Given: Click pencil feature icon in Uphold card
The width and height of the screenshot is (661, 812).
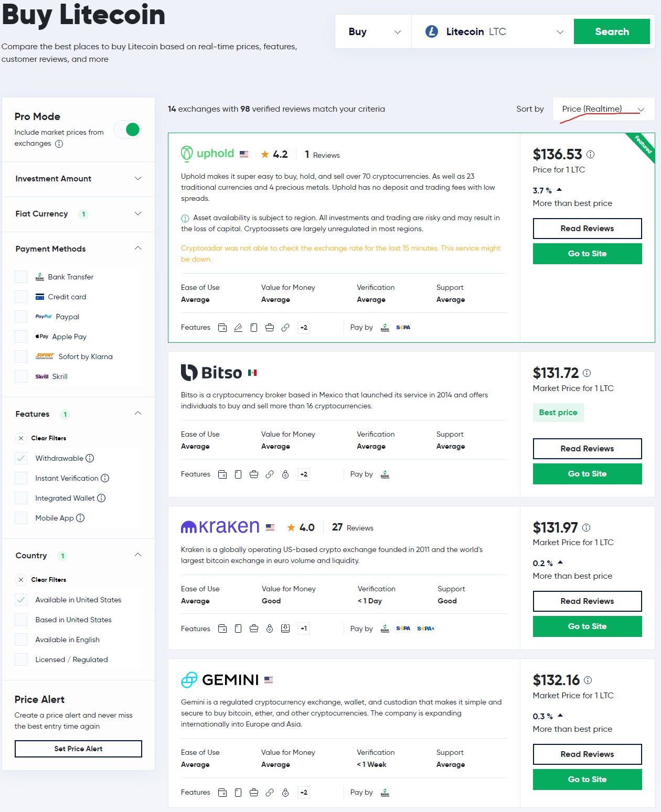Looking at the screenshot, I should tap(238, 328).
